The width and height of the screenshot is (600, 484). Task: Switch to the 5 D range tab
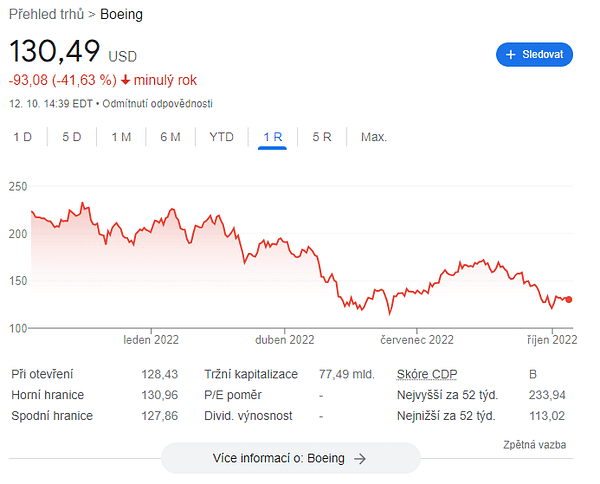click(71, 137)
